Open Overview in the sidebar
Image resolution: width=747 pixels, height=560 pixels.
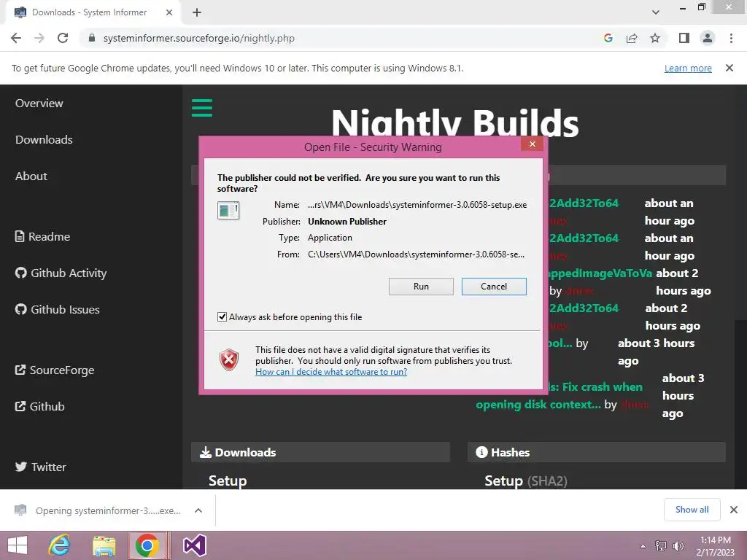click(x=39, y=104)
